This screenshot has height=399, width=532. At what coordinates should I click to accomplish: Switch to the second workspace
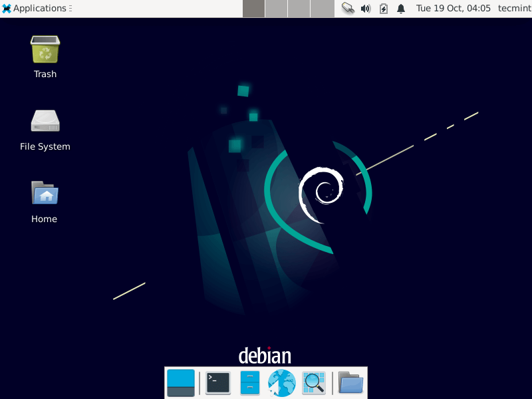[276, 9]
